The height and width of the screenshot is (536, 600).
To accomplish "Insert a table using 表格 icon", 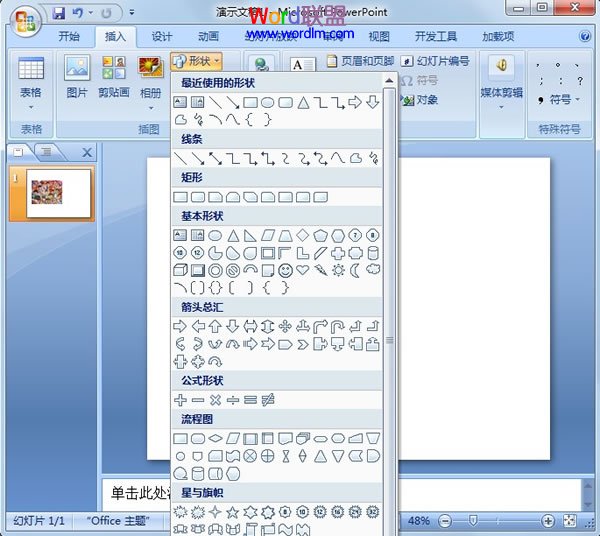I will [31, 68].
